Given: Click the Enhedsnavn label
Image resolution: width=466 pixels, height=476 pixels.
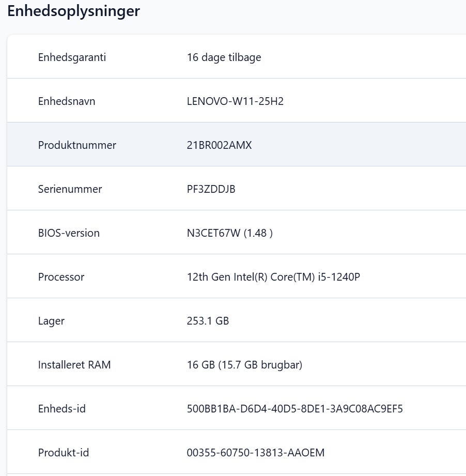Looking at the screenshot, I should (67, 101).
